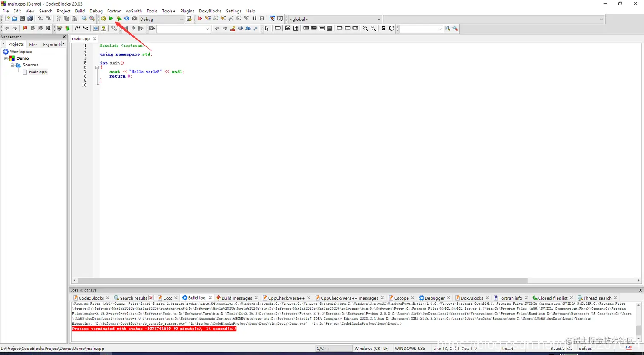Toggle Match case Aa icon
This screenshot has width=644, height=355.
[x=248, y=29]
